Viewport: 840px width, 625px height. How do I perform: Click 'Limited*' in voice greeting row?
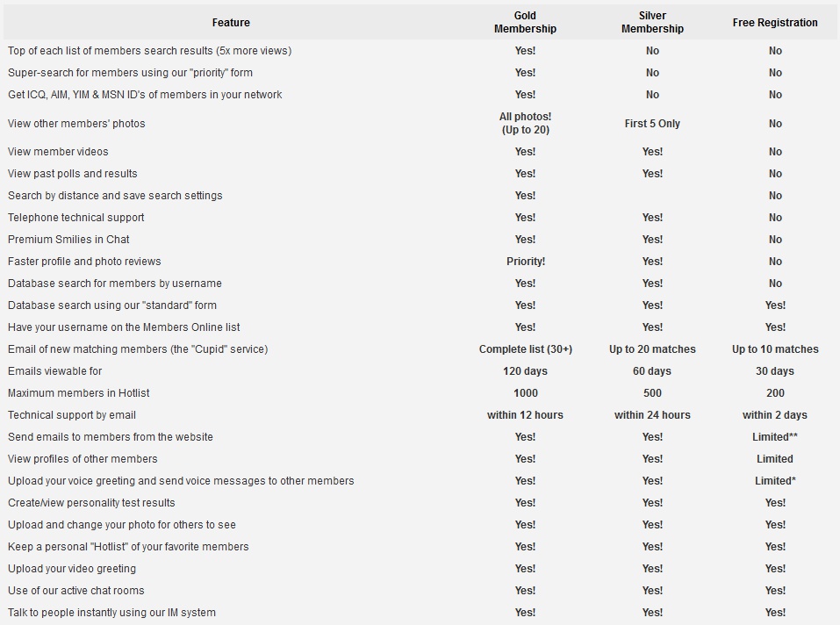pyautogui.click(x=775, y=481)
